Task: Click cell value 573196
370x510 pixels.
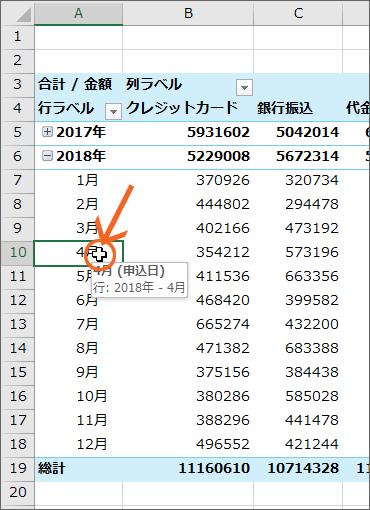Action: click(312, 252)
